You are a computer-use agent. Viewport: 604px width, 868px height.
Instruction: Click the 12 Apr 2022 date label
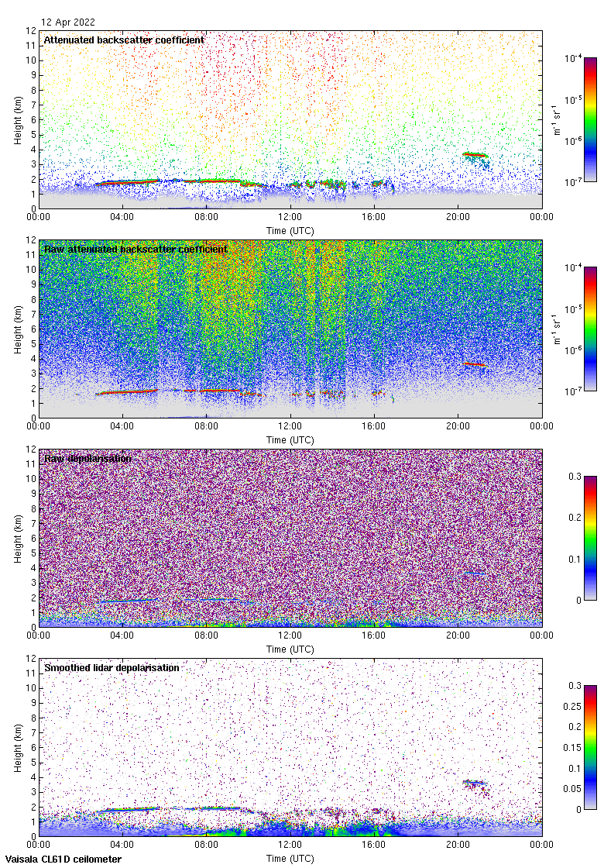click(x=68, y=22)
